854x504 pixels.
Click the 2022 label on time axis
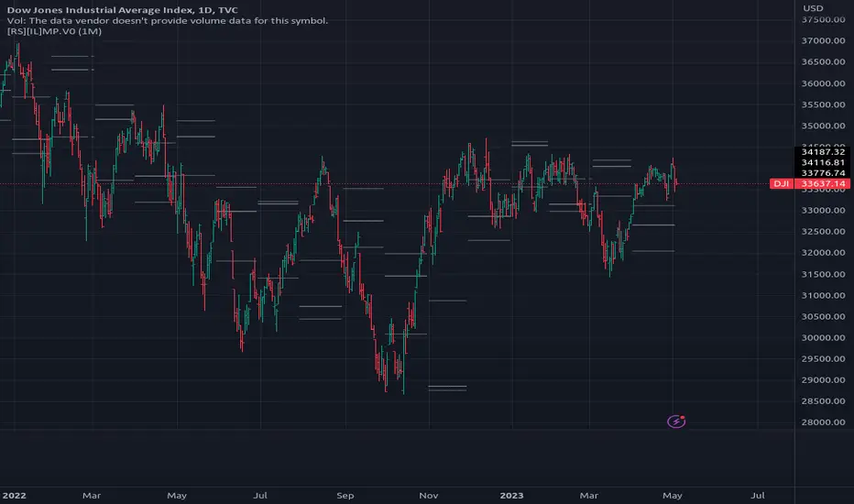pos(14,495)
